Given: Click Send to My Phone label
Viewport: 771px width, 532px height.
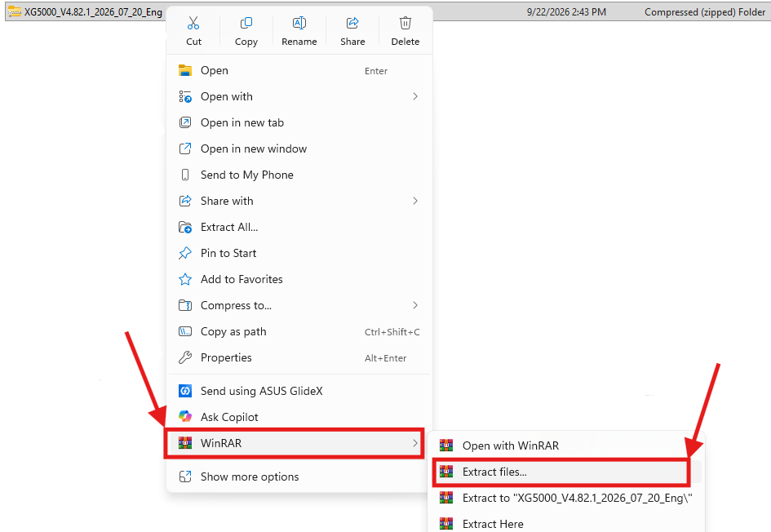Looking at the screenshot, I should pyautogui.click(x=247, y=175).
